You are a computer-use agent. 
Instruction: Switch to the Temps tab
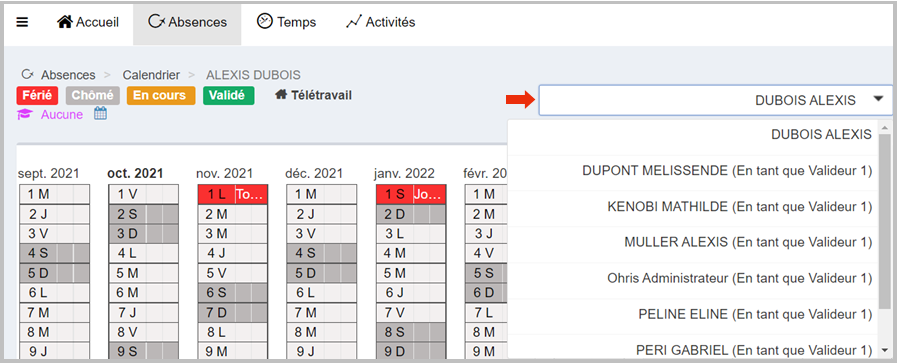click(x=286, y=22)
